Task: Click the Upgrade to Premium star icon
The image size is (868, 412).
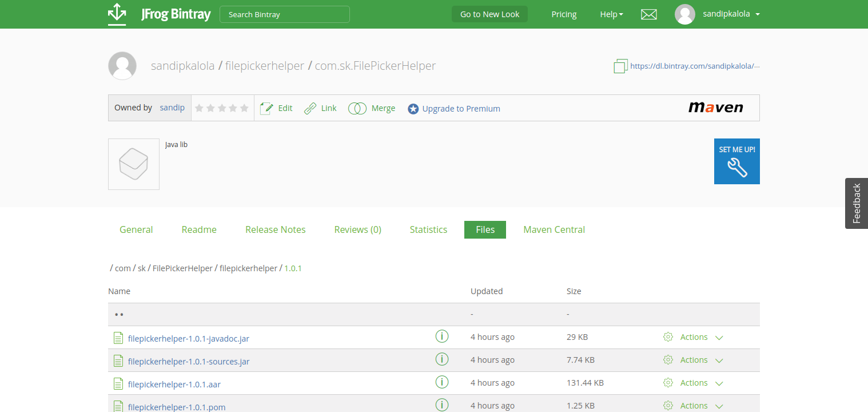Action: [413, 108]
